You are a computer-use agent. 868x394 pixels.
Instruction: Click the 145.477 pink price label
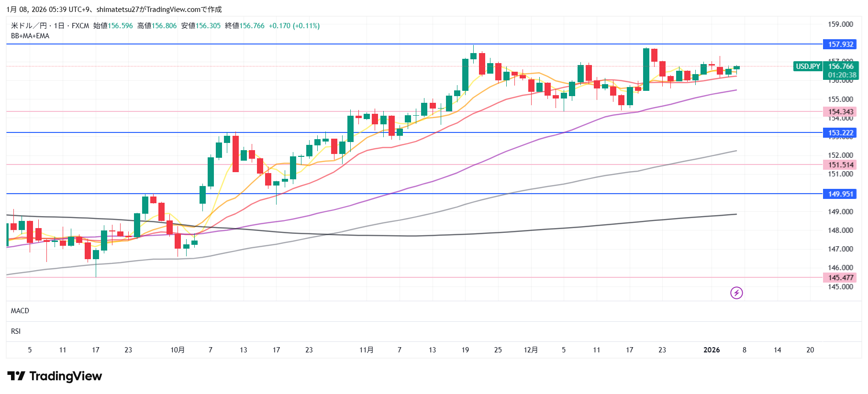840,278
